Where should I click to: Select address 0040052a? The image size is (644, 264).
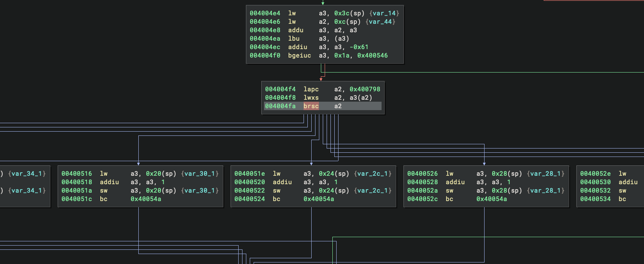click(423, 191)
